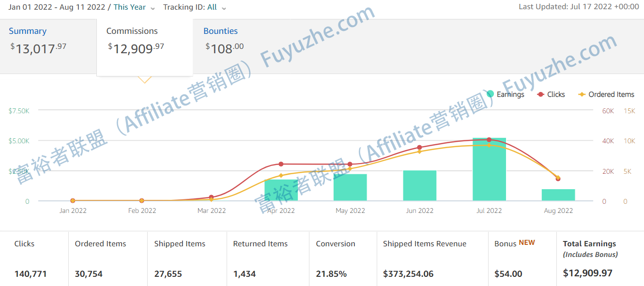Screen dimensions: 644x286
Task: Click the Apr 2022 Clicks data point
Action: pos(281,164)
